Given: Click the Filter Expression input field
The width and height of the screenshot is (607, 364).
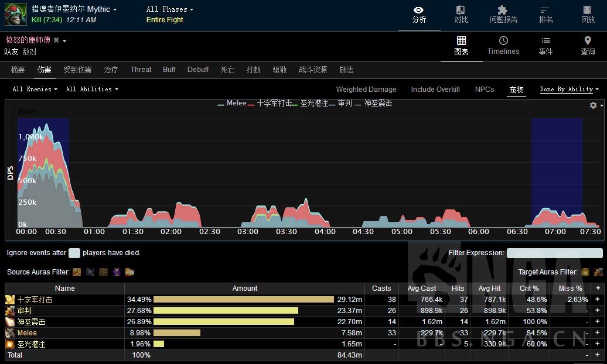Looking at the screenshot, I should (x=554, y=253).
